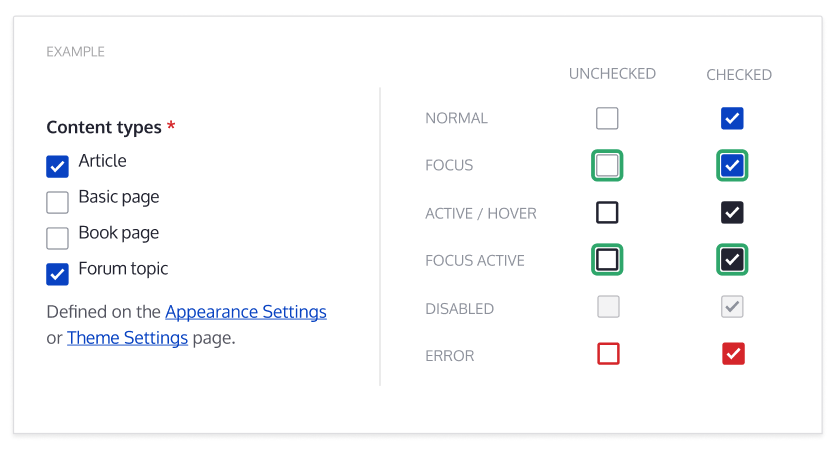Image resolution: width=840 pixels, height=454 pixels.
Task: Click the Forum topic label text
Action: tap(123, 268)
